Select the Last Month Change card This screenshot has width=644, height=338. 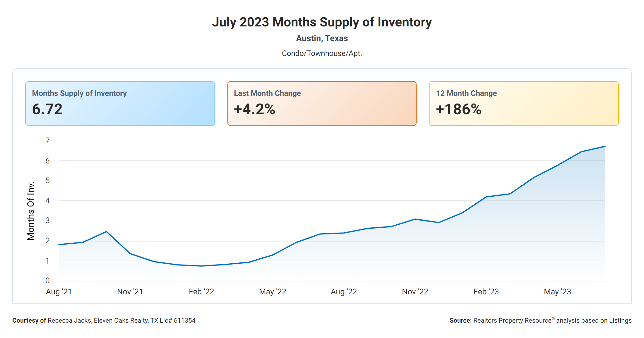(322, 103)
